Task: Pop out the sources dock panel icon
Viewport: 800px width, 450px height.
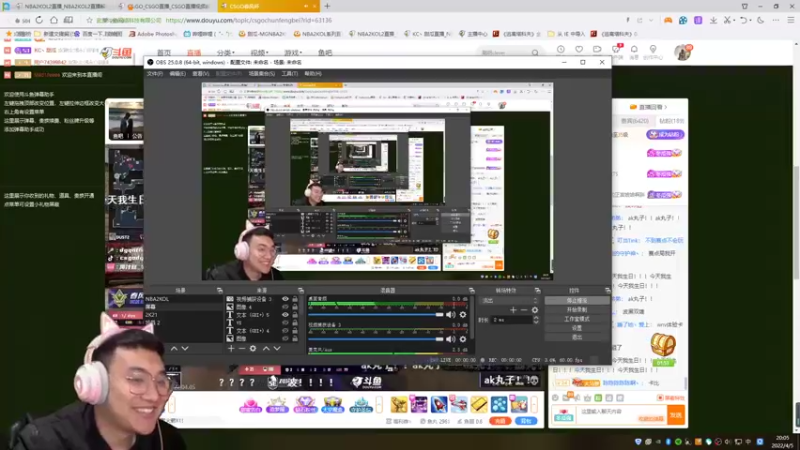Action: [x=301, y=290]
